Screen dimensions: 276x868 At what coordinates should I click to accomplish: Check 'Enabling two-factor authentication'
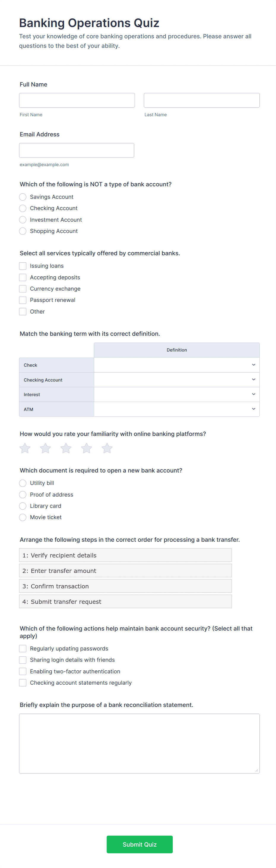pyautogui.click(x=22, y=671)
